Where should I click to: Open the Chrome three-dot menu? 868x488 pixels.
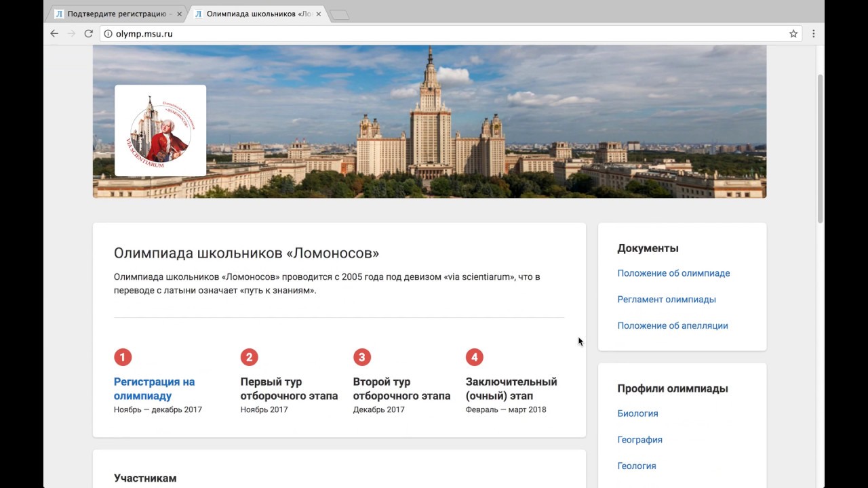click(x=814, y=34)
